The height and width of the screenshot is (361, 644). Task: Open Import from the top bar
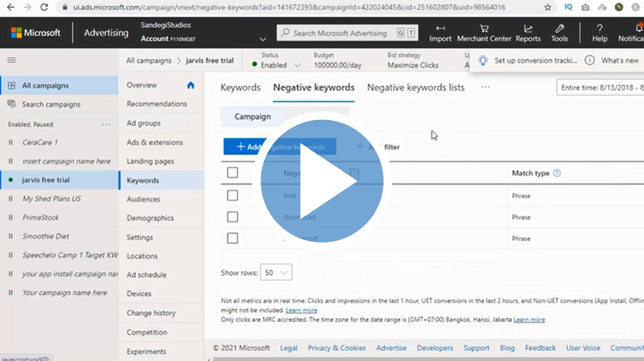click(440, 33)
